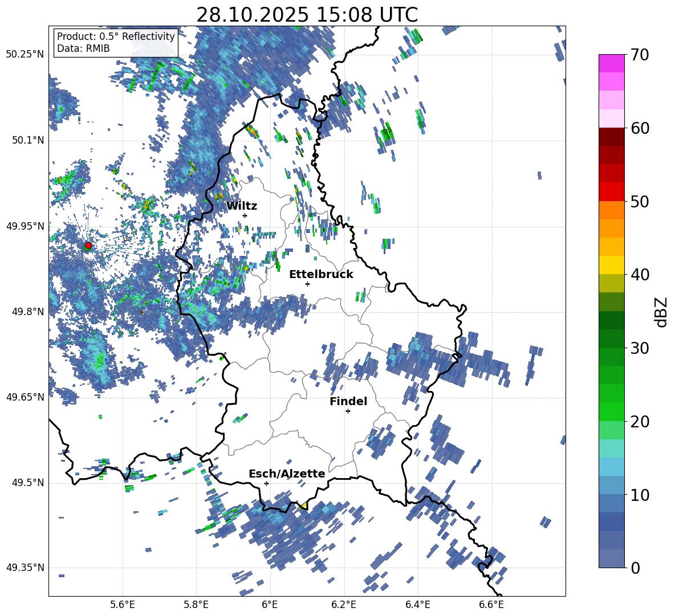Click the 50.25°N latitude label

pos(25,54)
